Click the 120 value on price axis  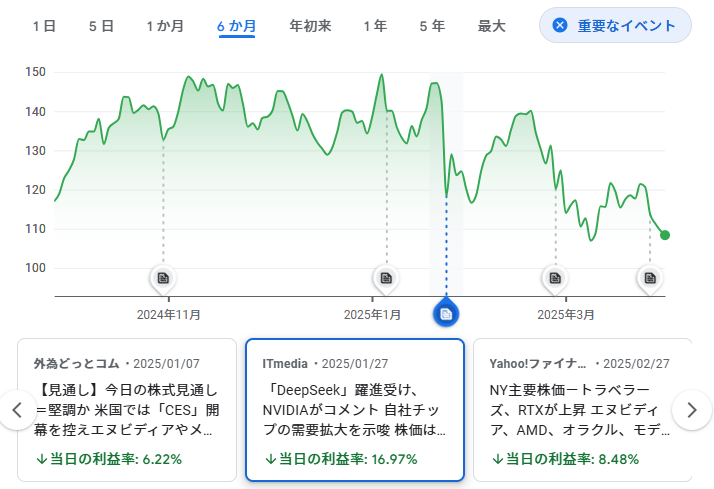click(x=36, y=190)
